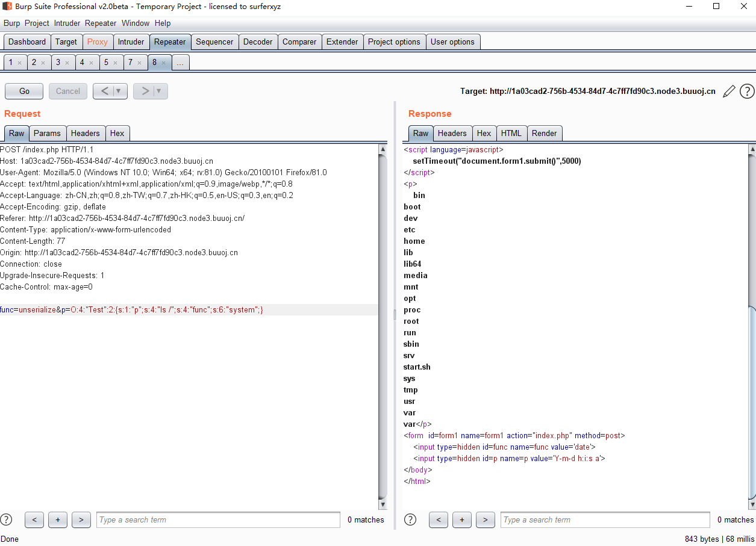The image size is (756, 546).
Task: Add a new repeater tab with ellipsis tab
Action: [x=180, y=63]
